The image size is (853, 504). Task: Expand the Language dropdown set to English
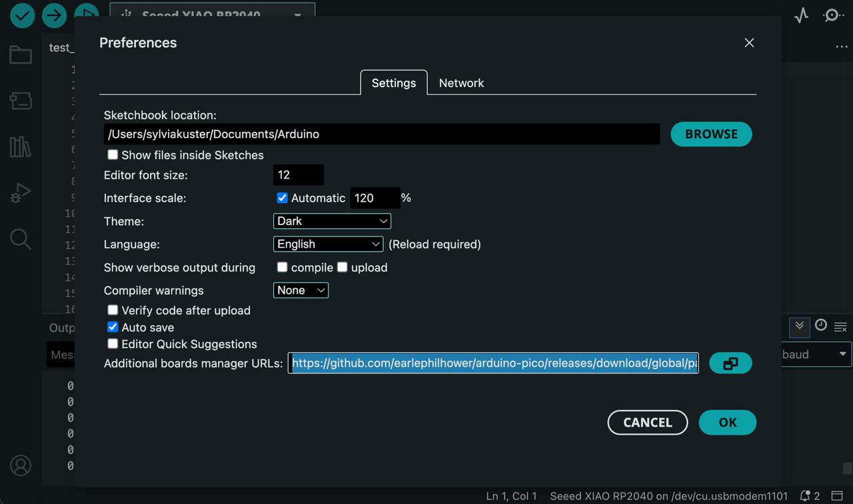tap(328, 244)
